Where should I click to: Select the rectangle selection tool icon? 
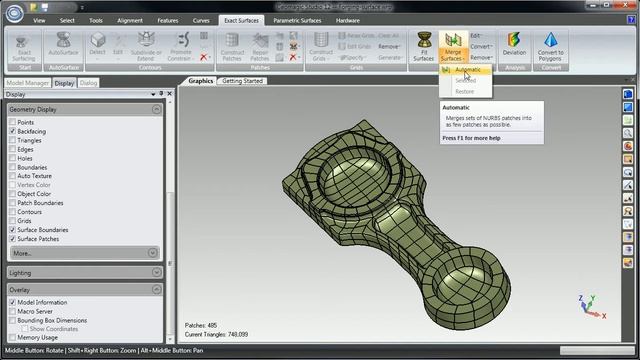[x=628, y=159]
